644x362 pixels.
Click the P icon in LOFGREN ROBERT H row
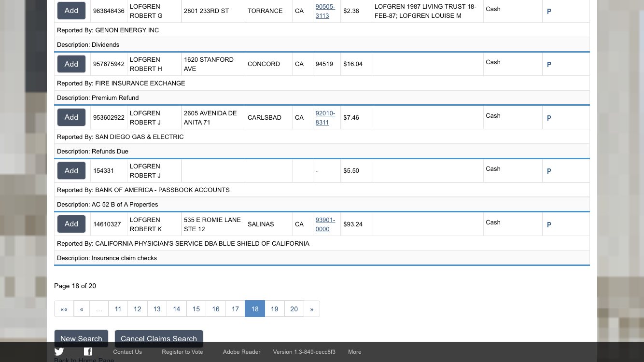(549, 64)
